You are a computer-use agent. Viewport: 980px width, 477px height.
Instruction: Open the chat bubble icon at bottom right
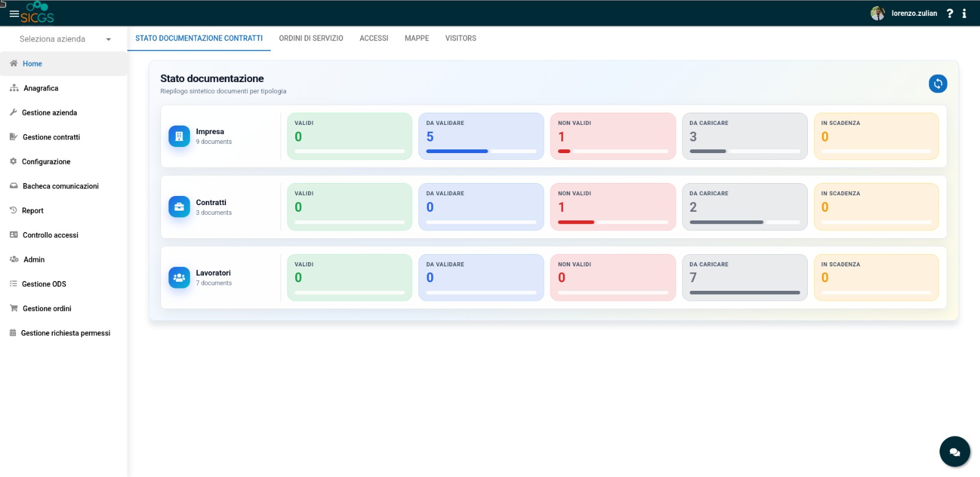click(x=954, y=452)
